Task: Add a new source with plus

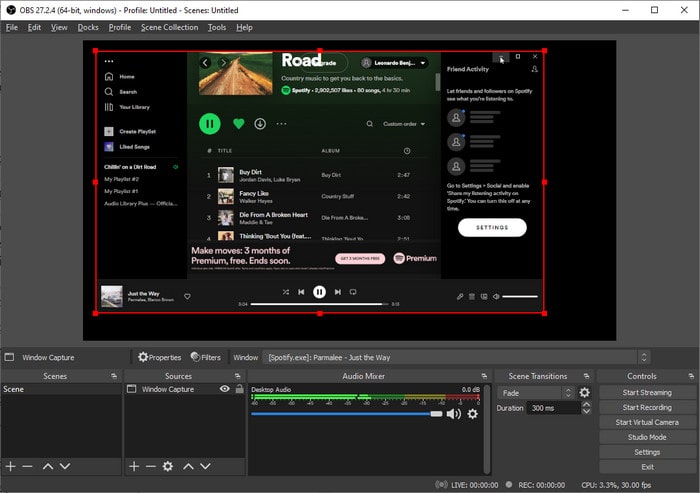Action: [134, 466]
